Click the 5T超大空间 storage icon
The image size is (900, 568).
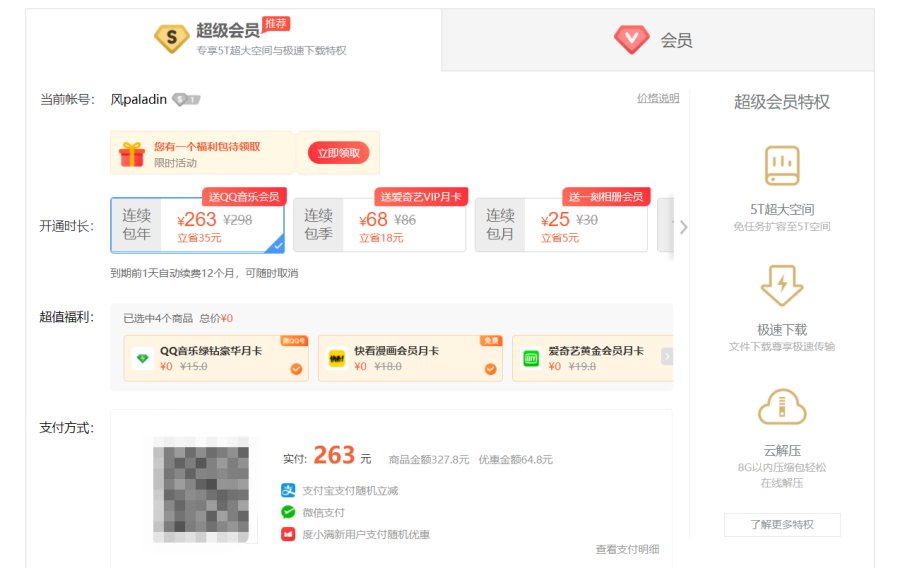click(x=782, y=166)
